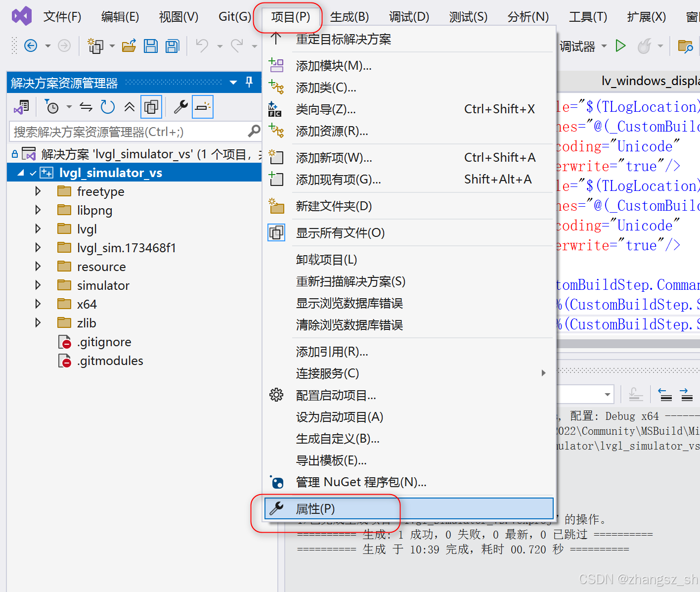This screenshot has width=700, height=592.
Task: Open the 文件(F) menu
Action: coord(62,17)
